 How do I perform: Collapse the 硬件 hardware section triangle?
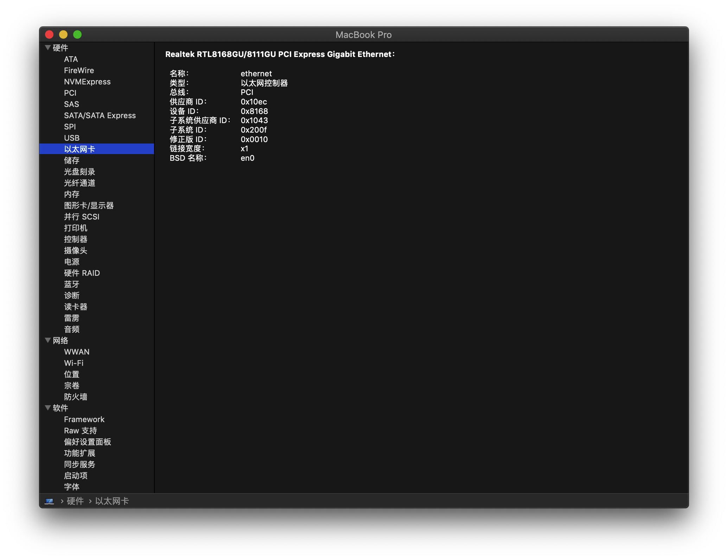pyautogui.click(x=48, y=47)
